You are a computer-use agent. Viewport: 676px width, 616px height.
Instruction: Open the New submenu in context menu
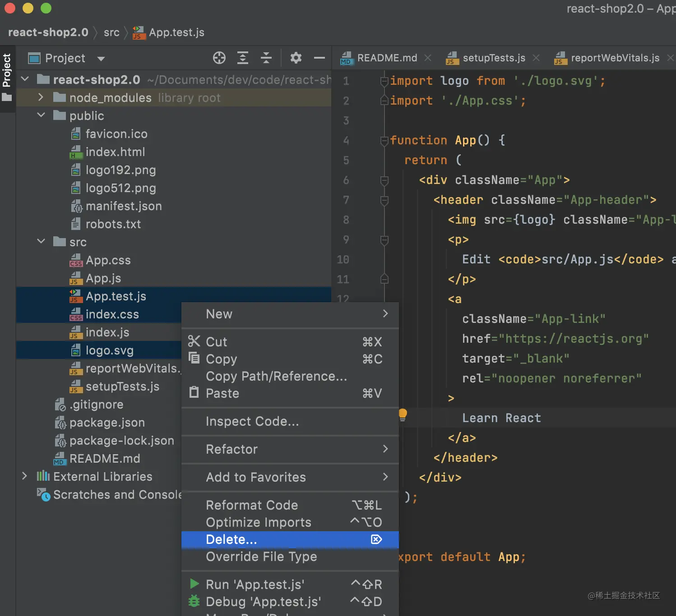point(290,314)
